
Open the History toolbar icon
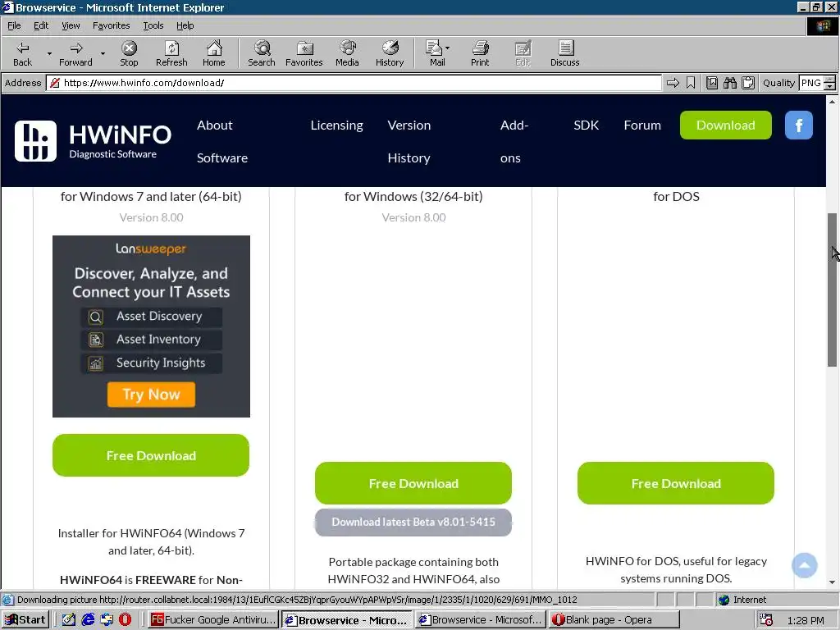coord(390,53)
